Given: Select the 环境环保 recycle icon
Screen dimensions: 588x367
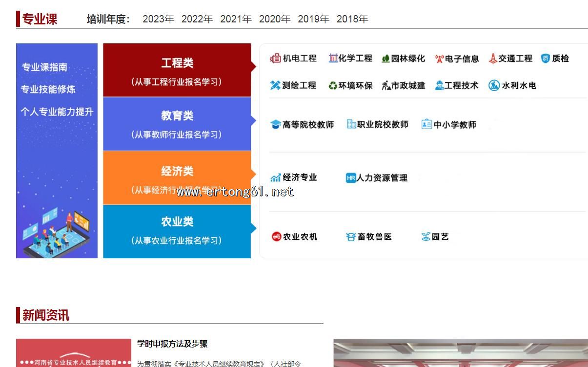Looking at the screenshot, I should tap(333, 86).
